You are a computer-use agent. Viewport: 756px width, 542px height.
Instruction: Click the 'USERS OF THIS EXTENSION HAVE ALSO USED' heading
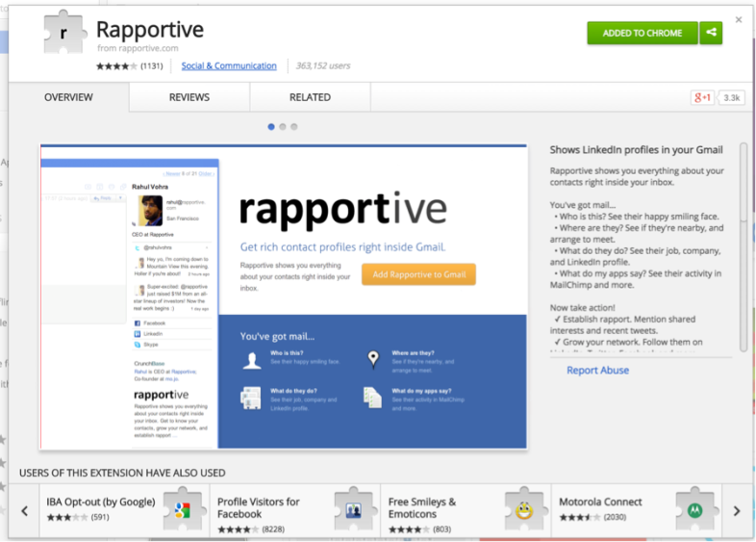coord(122,473)
